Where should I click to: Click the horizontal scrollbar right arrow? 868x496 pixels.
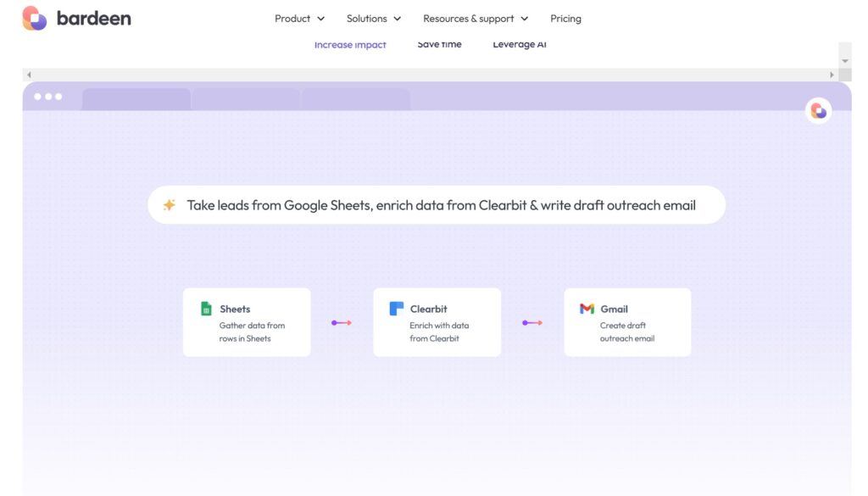(832, 75)
